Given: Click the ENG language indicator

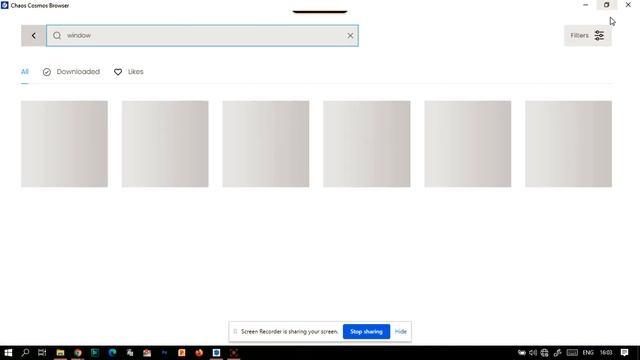Looking at the screenshot, I should (x=588, y=353).
